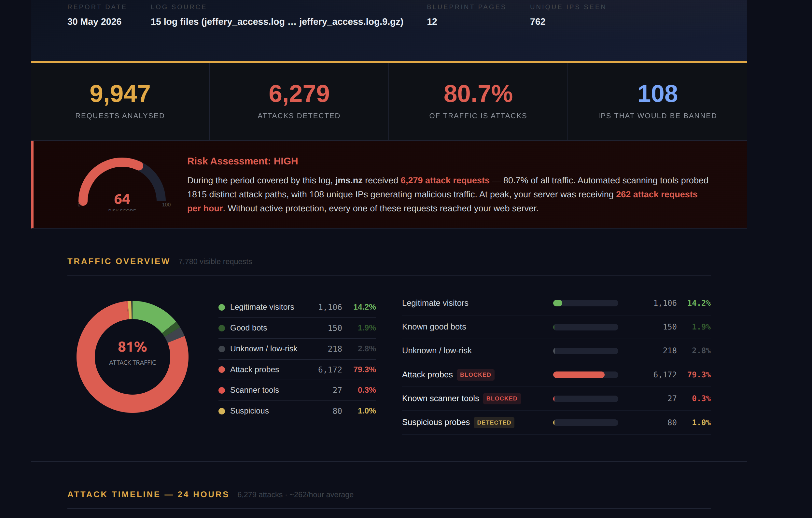Click the 6,172 count in the Attack probes bar row
Viewport: 812px width, 518px height.
coord(665,375)
